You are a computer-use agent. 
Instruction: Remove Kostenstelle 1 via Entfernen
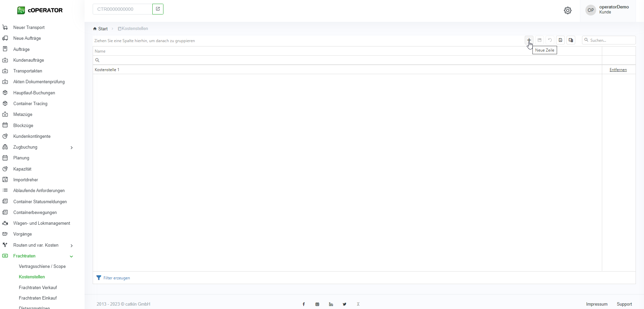coord(618,70)
